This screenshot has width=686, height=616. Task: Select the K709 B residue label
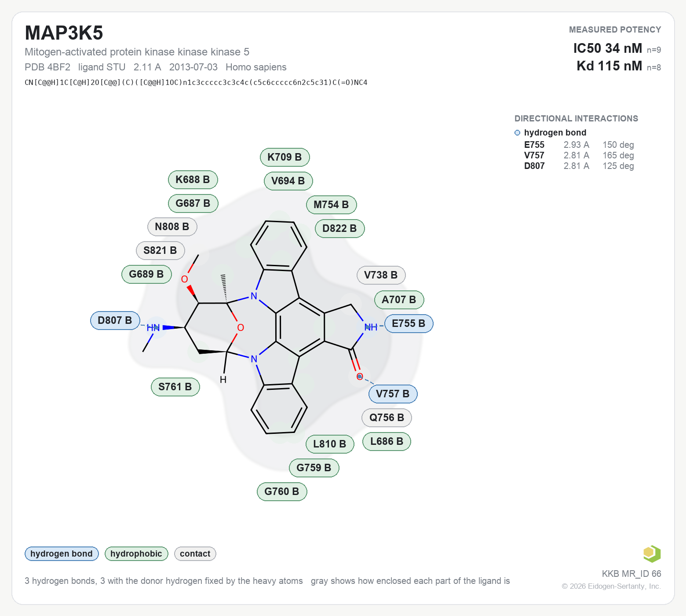tap(285, 157)
